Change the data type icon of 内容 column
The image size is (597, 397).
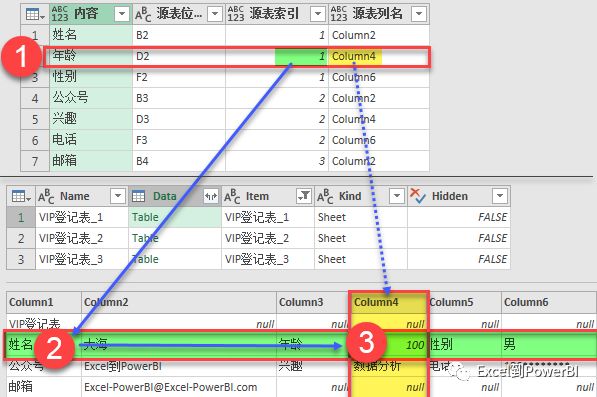[x=60, y=14]
